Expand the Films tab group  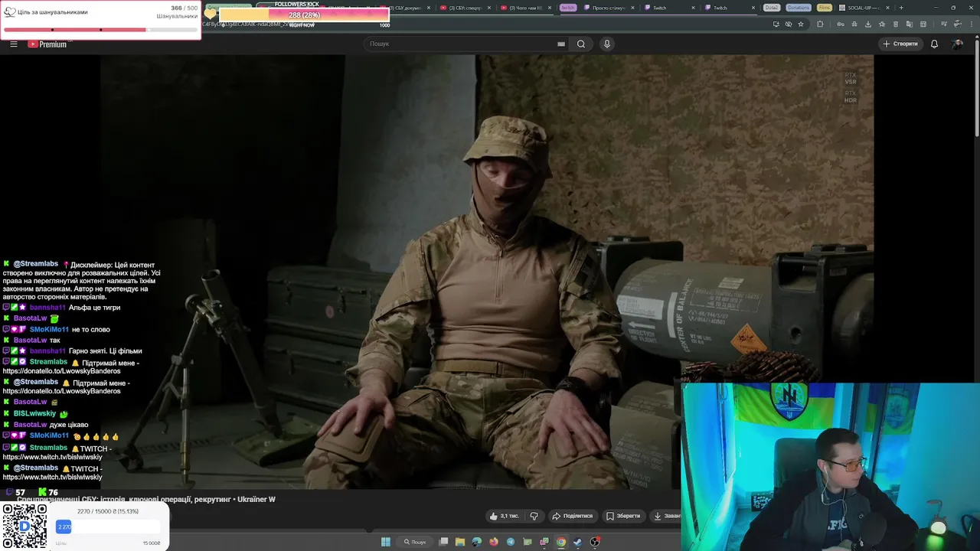(x=824, y=8)
